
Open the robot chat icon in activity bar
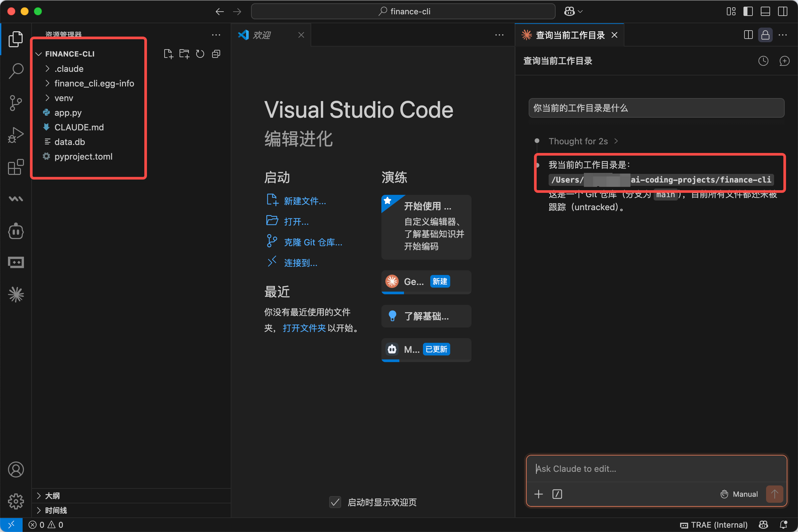click(x=16, y=231)
